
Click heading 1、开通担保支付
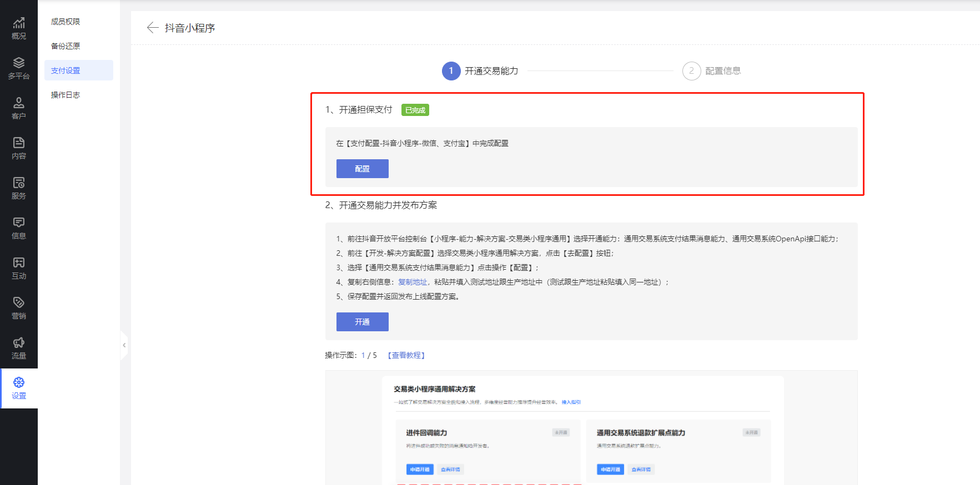[359, 110]
